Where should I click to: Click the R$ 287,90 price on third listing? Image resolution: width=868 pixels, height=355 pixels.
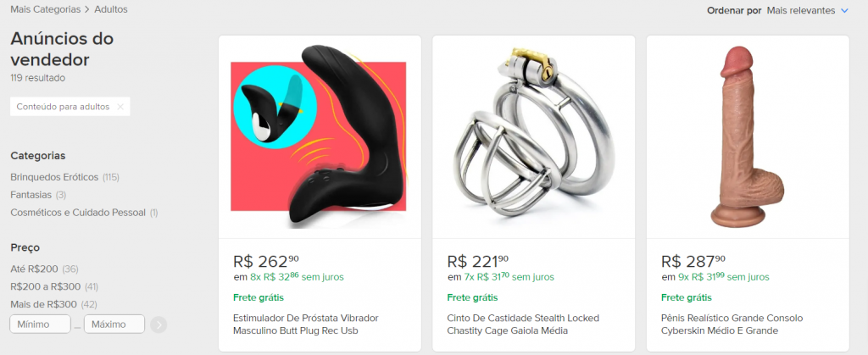pos(693,261)
